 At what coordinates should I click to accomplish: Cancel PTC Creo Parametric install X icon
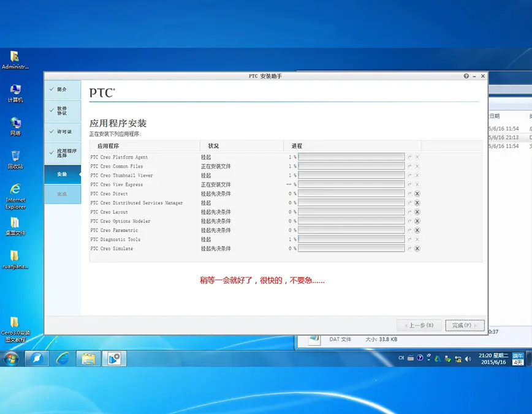click(x=417, y=230)
